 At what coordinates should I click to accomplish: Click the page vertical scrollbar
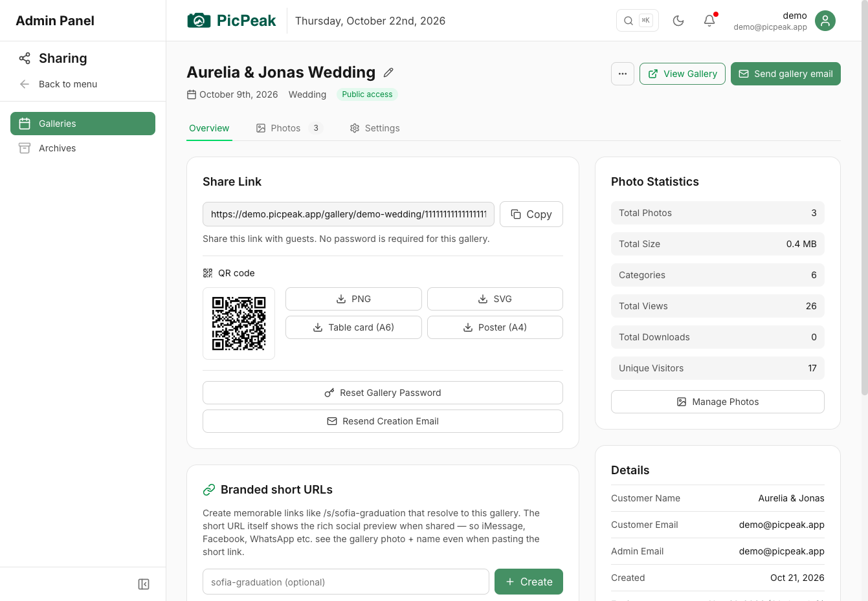(x=864, y=197)
